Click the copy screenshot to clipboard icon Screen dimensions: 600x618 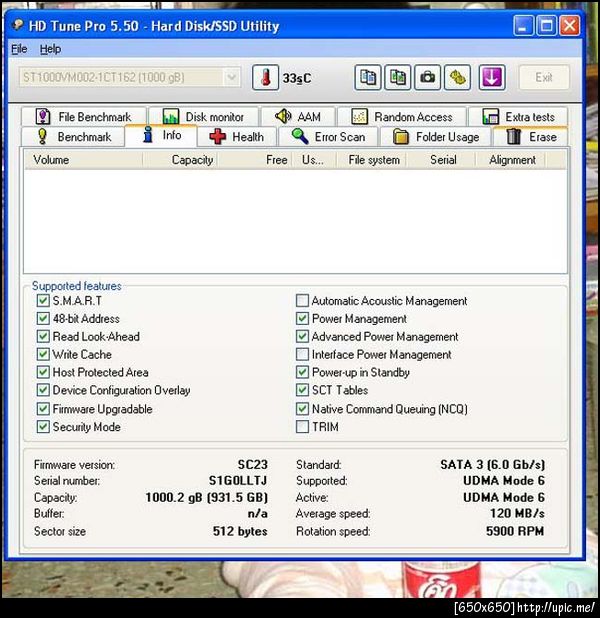[x=398, y=78]
